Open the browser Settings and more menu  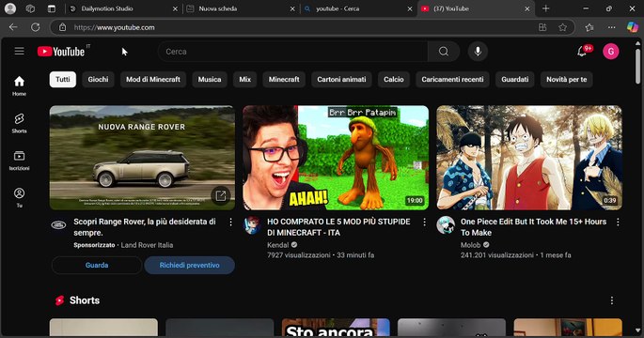pos(611,27)
